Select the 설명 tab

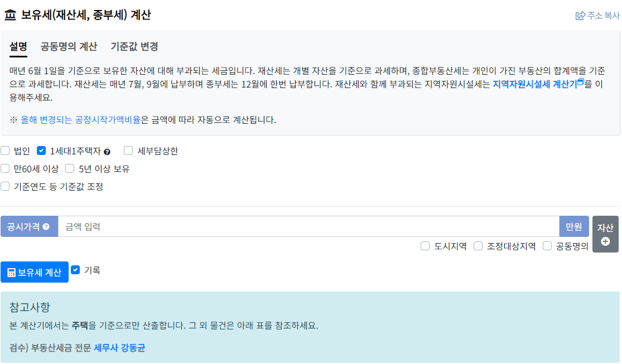pos(18,47)
